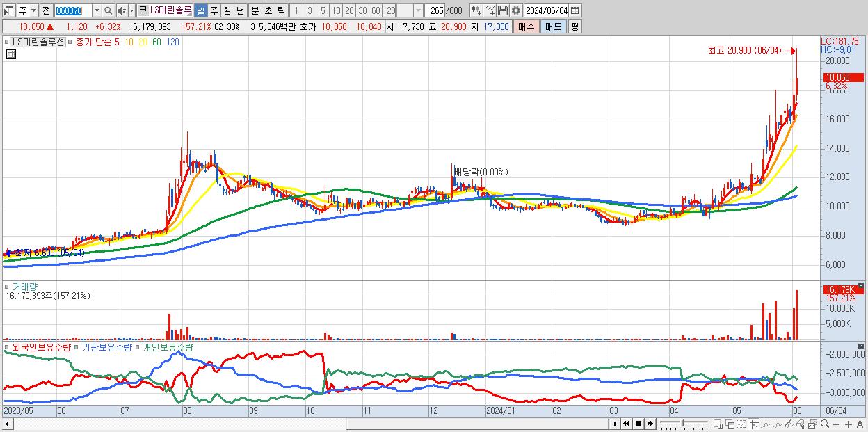Select the '월' monthly chart period
The height and width of the screenshot is (432, 868).
(227, 10)
